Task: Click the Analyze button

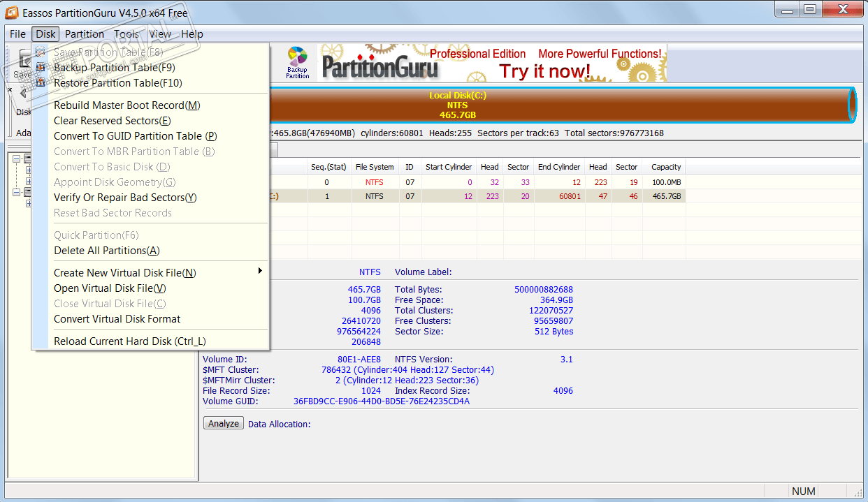Action: point(224,424)
